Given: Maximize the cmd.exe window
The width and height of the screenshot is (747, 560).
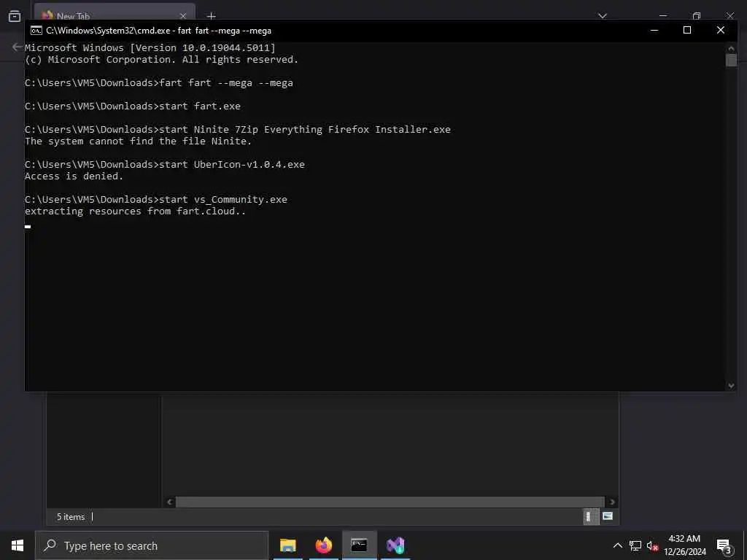Looking at the screenshot, I should tap(687, 31).
